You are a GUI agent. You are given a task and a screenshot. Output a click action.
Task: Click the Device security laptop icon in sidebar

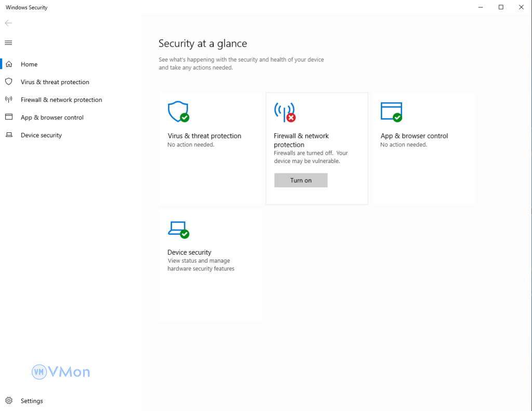(x=8, y=135)
